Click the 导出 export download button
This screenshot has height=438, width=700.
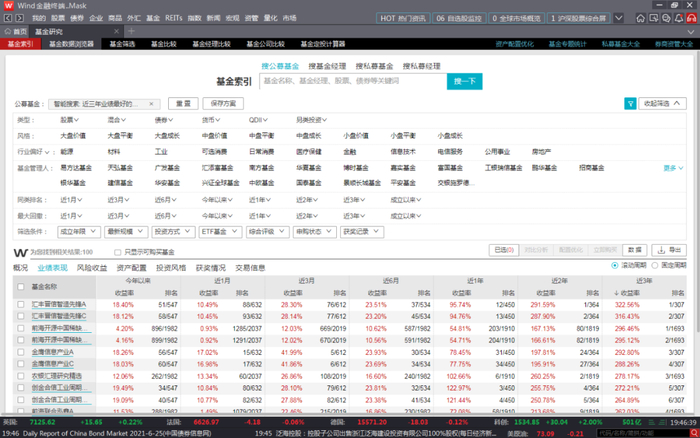[669, 250]
